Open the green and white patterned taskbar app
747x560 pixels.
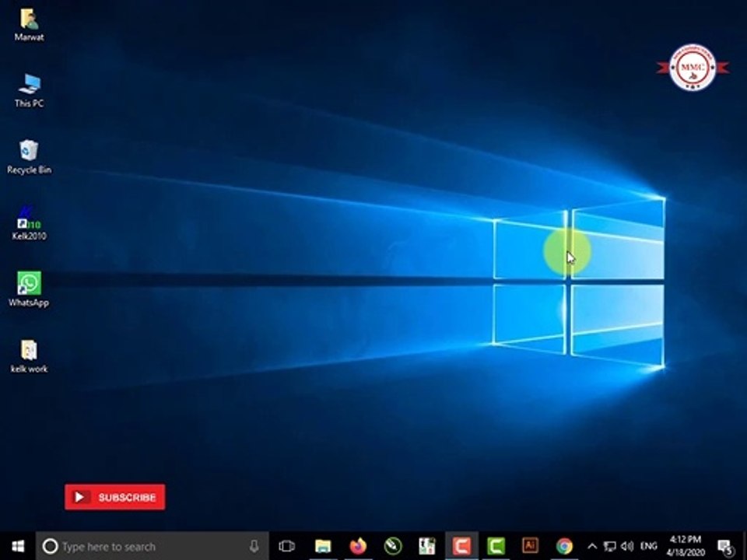427,546
